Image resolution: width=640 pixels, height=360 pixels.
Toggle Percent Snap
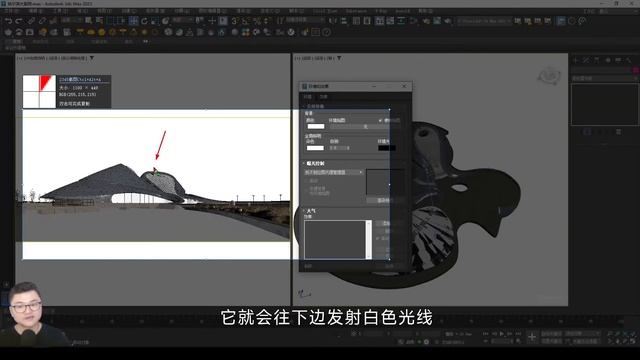256,20
